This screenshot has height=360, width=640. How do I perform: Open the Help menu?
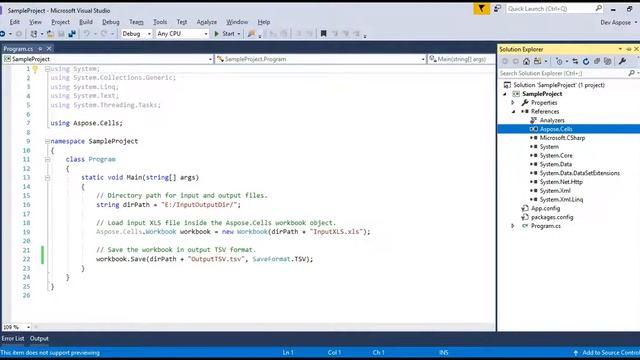[x=264, y=22]
